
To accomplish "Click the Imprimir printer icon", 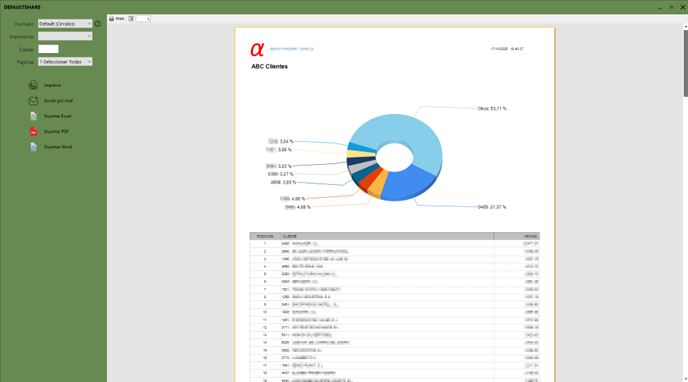I will 33,85.
